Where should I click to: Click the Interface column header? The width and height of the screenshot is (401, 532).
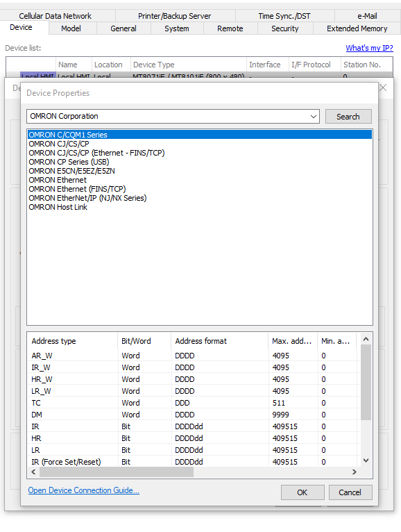(x=268, y=65)
